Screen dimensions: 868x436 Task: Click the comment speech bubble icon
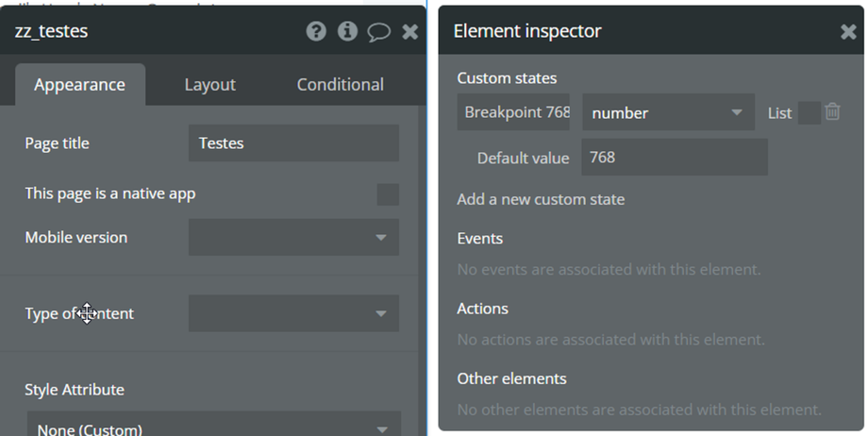378,32
